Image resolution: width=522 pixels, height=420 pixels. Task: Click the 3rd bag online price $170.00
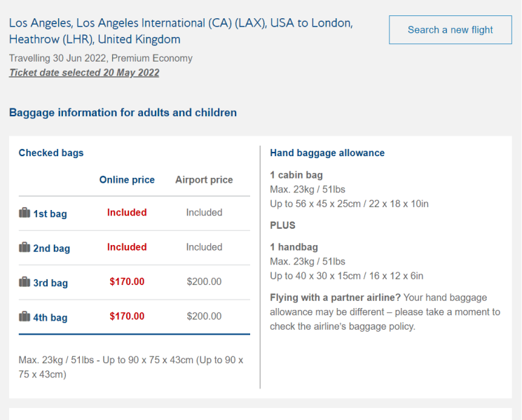[x=127, y=281]
